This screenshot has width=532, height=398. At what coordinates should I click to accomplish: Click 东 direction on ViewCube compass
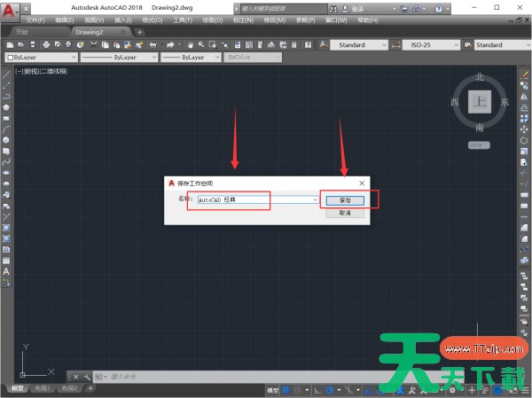(x=505, y=103)
